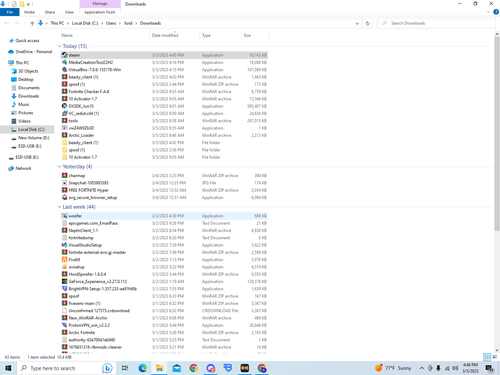Click the Manage contextual tab

click(100, 4)
